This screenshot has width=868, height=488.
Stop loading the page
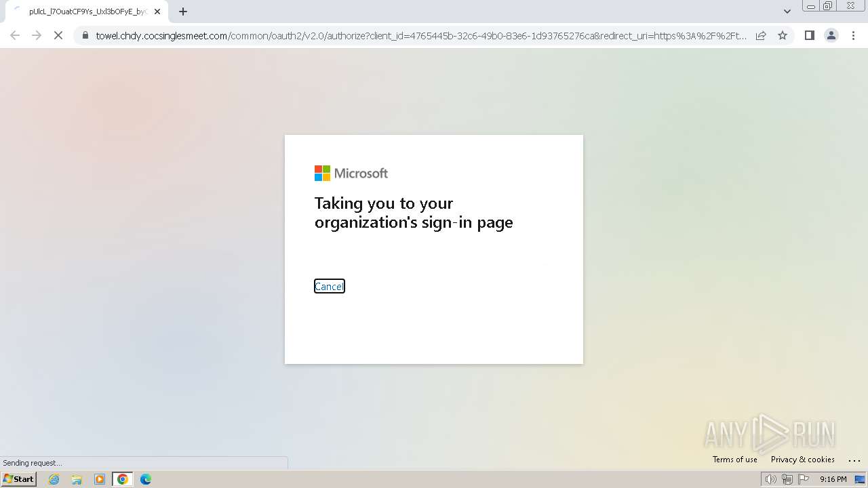point(58,35)
